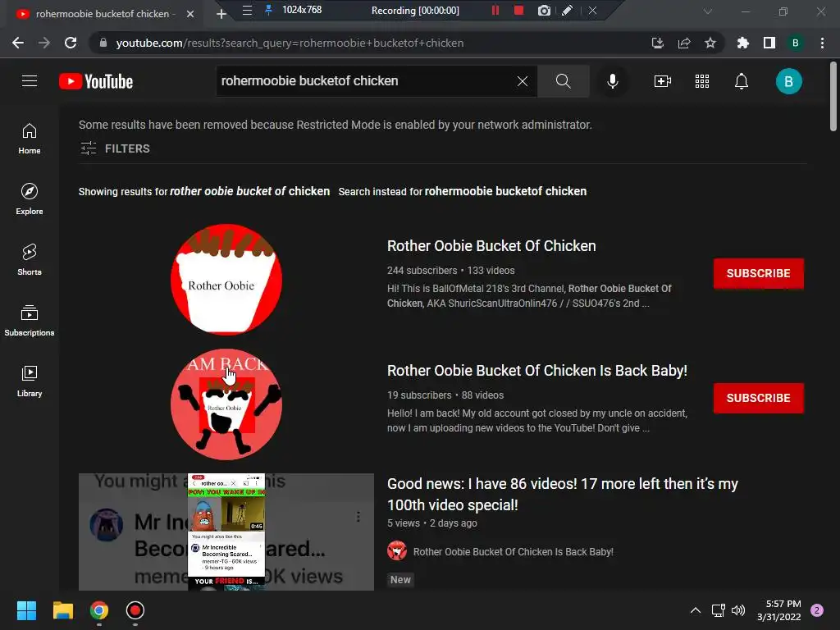Clear the search query with the X
This screenshot has width=840, height=630.
[523, 81]
